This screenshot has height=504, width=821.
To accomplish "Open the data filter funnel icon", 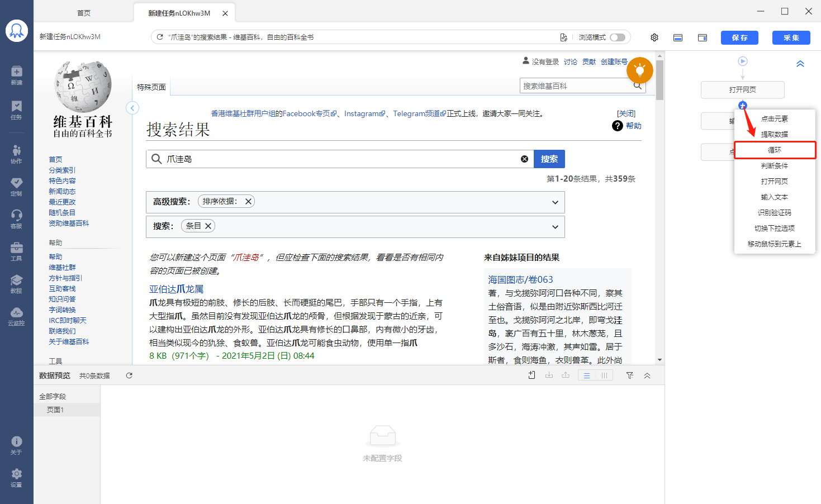I will (x=630, y=375).
